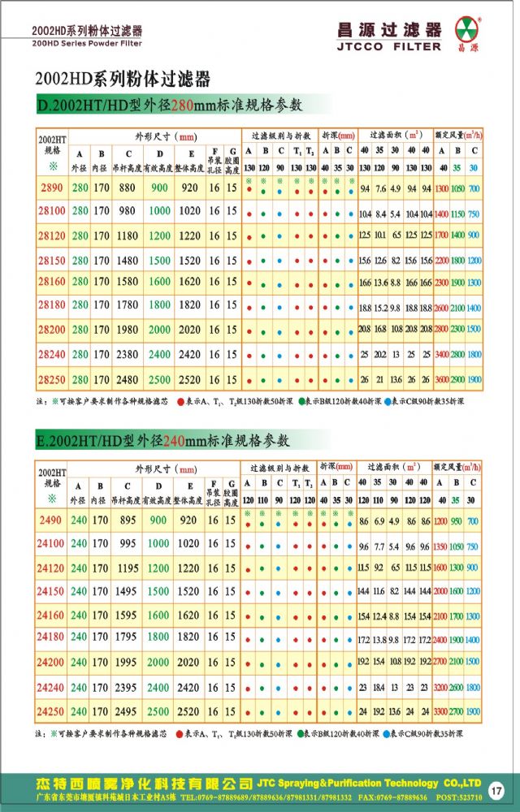Viewport: 520px width, 812px height.
Task: Click the 过滤面积 header of 240mm table
Action: (393, 467)
